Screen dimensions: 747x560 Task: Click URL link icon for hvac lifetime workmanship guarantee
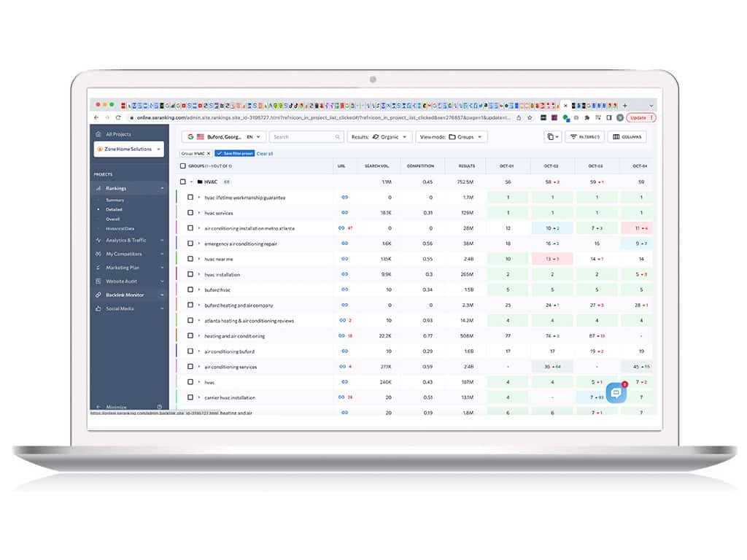tap(344, 197)
